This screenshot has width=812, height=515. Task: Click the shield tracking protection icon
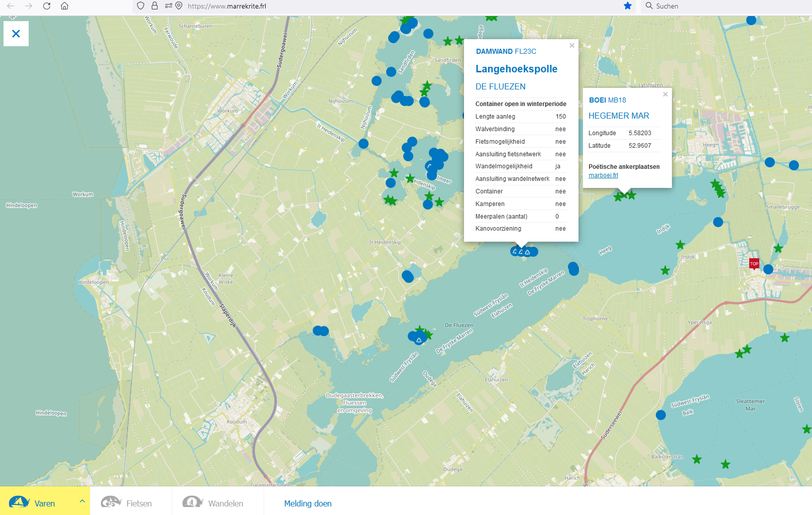tap(141, 6)
